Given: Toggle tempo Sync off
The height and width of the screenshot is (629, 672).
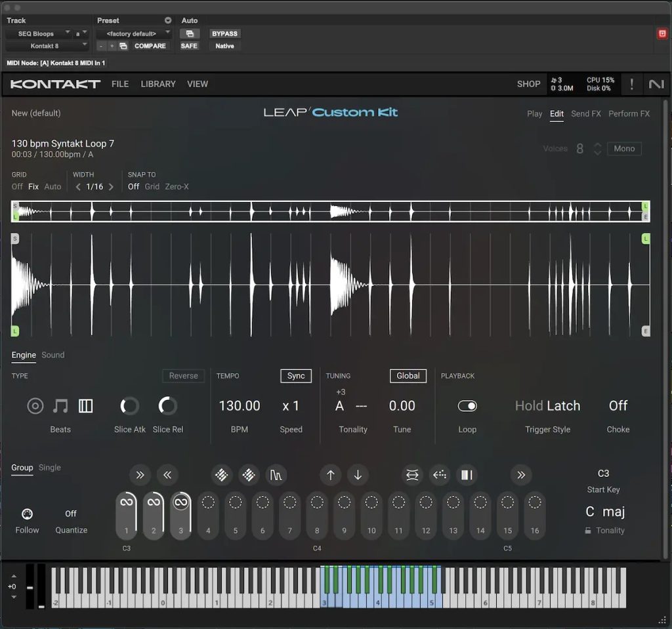Looking at the screenshot, I should (296, 376).
